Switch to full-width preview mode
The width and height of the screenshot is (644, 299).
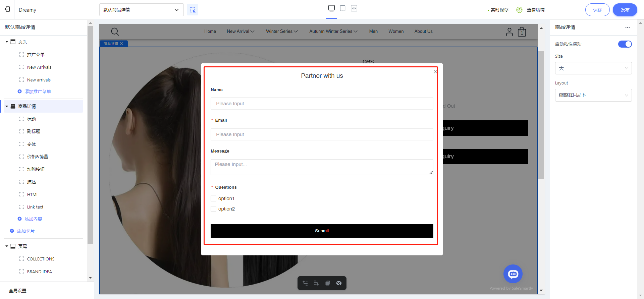click(x=354, y=8)
